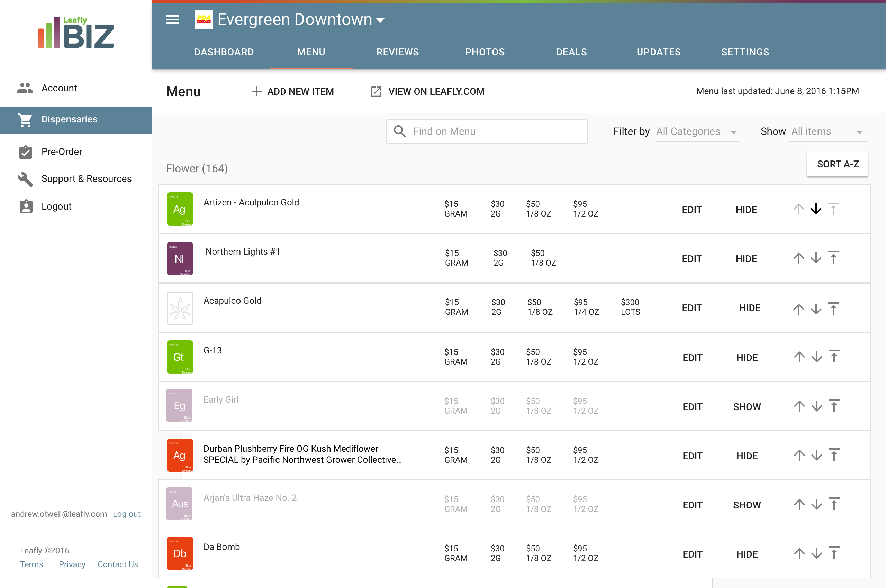Screen dimensions: 886x588
Task: Hide the G-13 item
Action: tap(747, 358)
